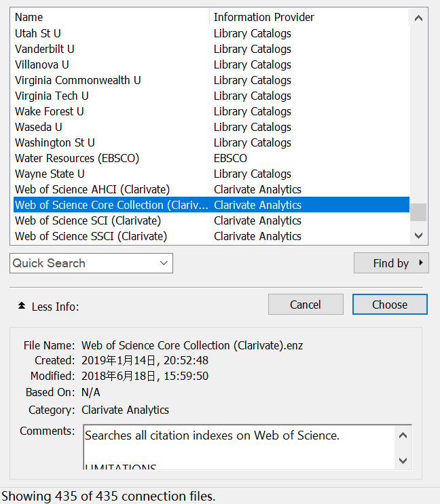Select Web of Science AHCI (Clarivate)

click(x=211, y=189)
